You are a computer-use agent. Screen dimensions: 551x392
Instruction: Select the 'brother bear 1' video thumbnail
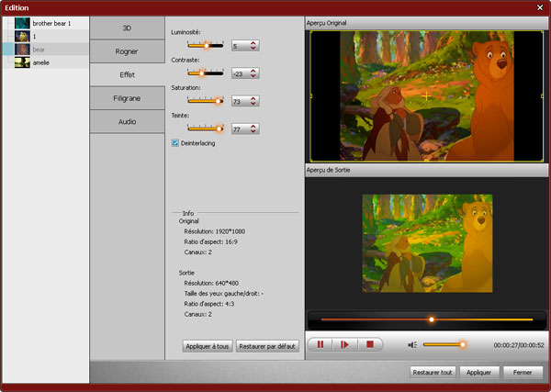click(22, 22)
